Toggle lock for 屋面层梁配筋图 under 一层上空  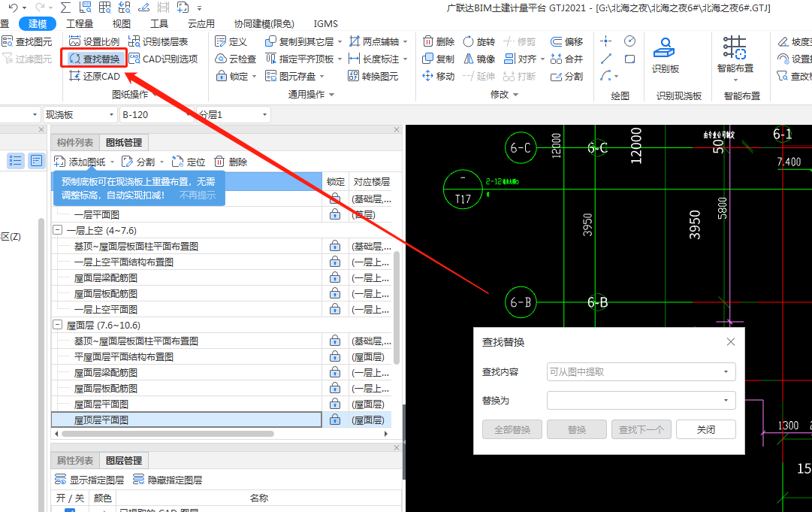[335, 277]
